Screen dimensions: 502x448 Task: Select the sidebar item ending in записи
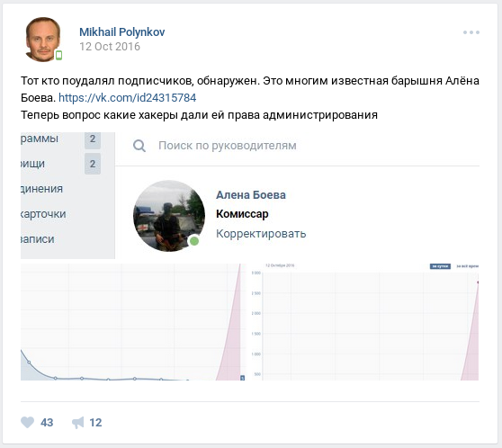coord(37,239)
